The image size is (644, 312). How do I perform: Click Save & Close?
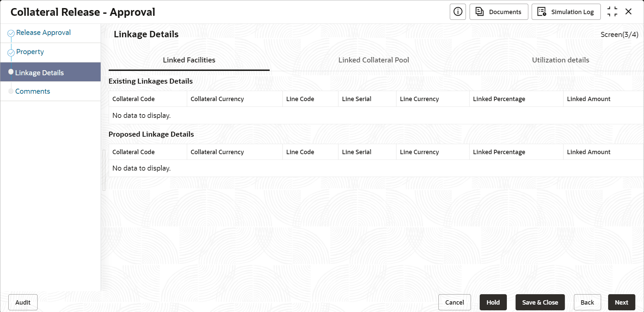(x=540, y=302)
